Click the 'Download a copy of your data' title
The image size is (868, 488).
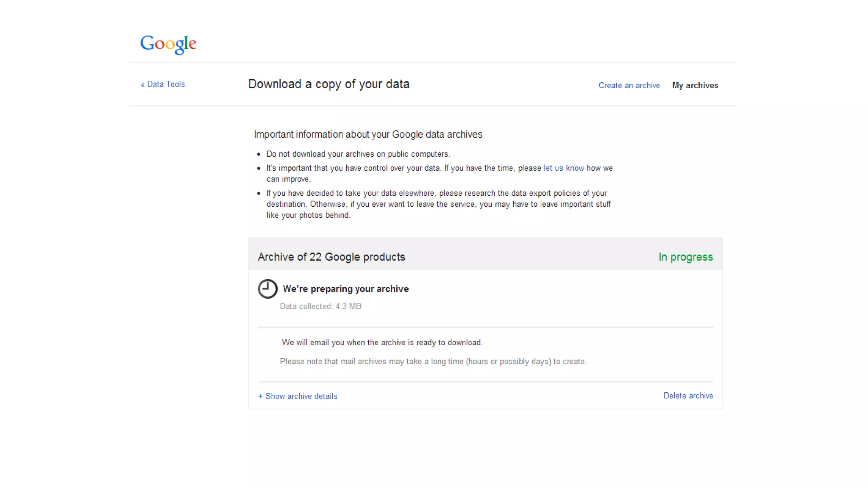pyautogui.click(x=328, y=84)
